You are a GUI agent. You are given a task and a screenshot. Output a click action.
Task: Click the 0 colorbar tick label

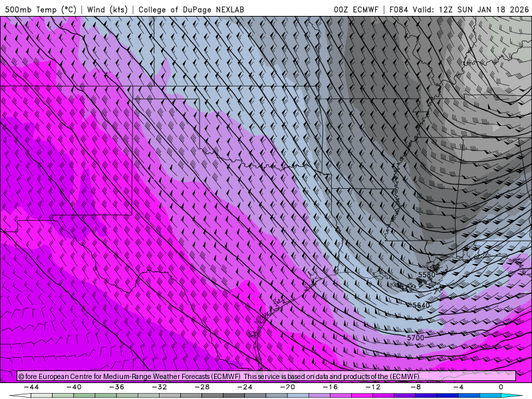(x=501, y=387)
